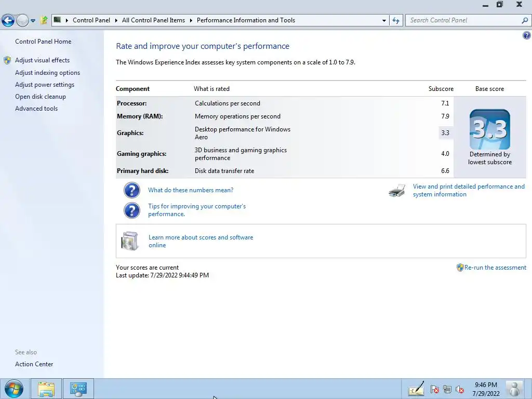
Task: Open Help with the blue question icon
Action: coord(527,35)
